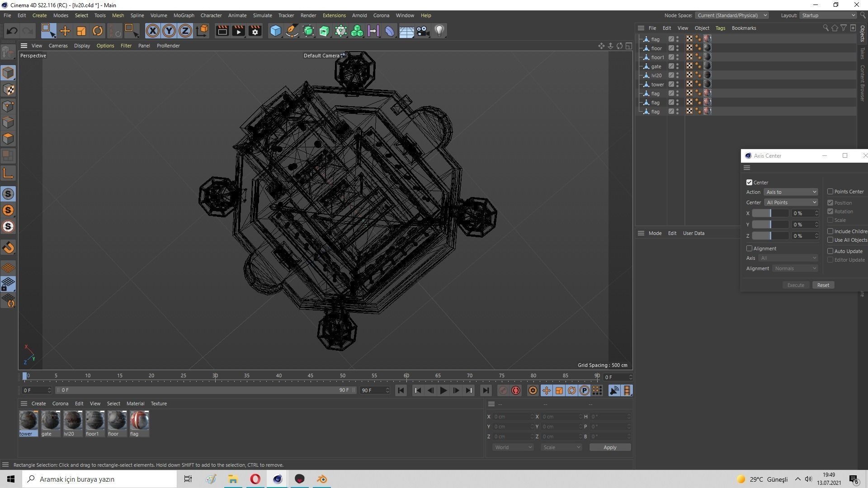Open the MoGraph menu
The width and height of the screenshot is (868, 488).
tap(184, 15)
